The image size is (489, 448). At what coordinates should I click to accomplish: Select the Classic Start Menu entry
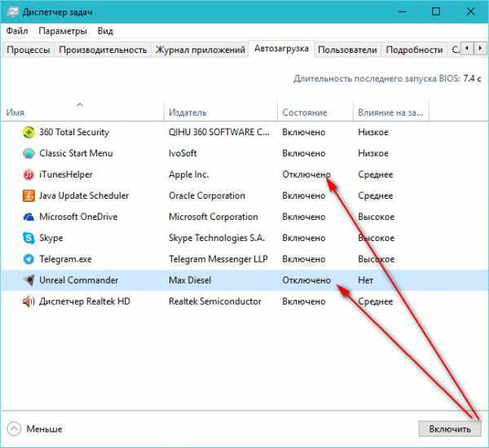click(x=76, y=153)
